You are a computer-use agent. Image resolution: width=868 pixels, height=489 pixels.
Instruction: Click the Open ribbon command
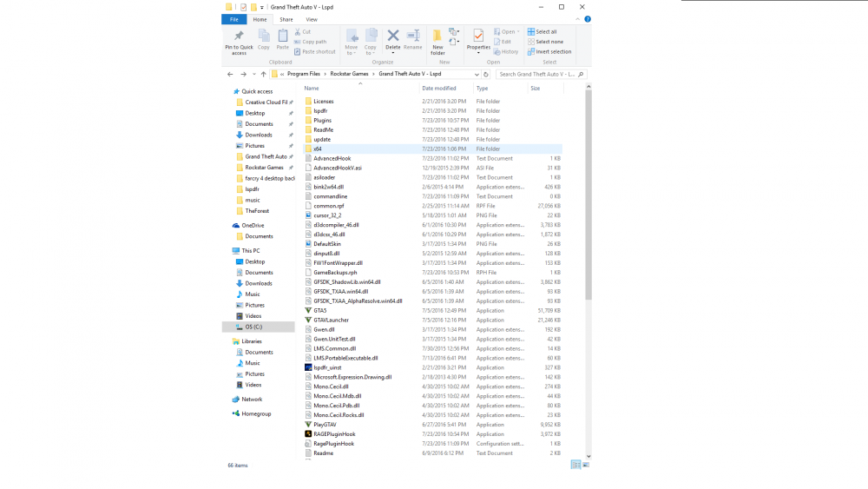coord(507,31)
